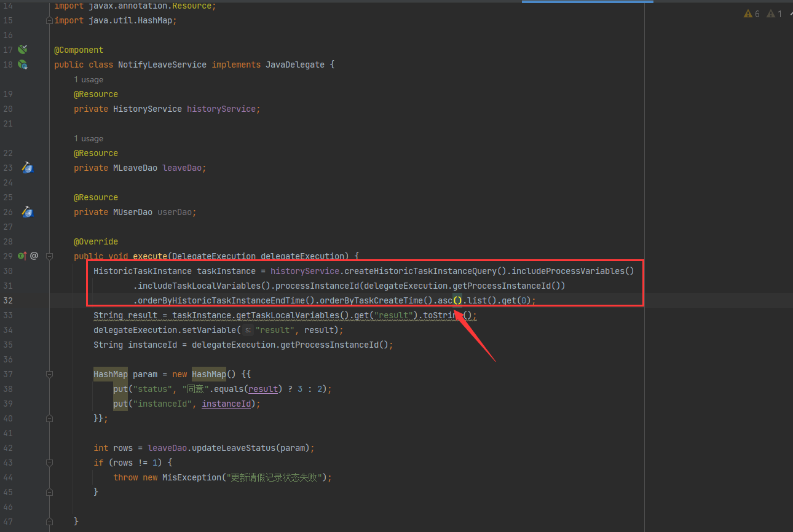
Task: Click the DelegateExecution parameter type
Action: [214, 256]
